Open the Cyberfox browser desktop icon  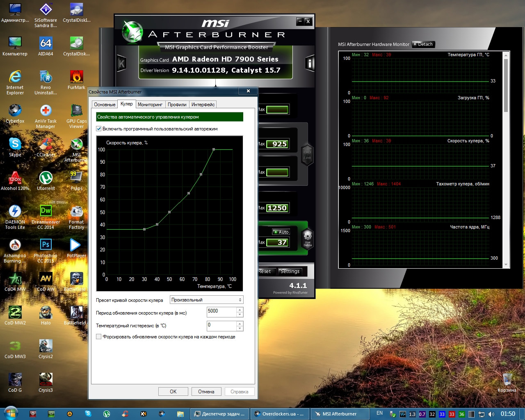point(15,114)
